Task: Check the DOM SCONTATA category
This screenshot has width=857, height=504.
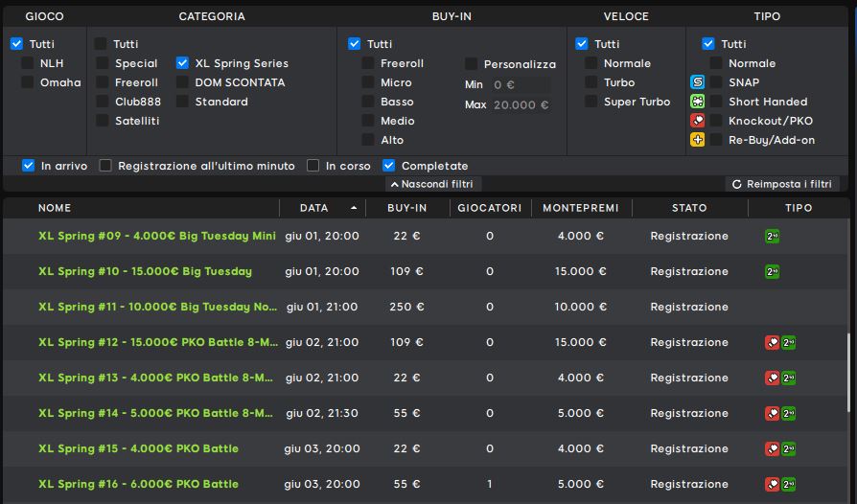Action: [x=182, y=82]
